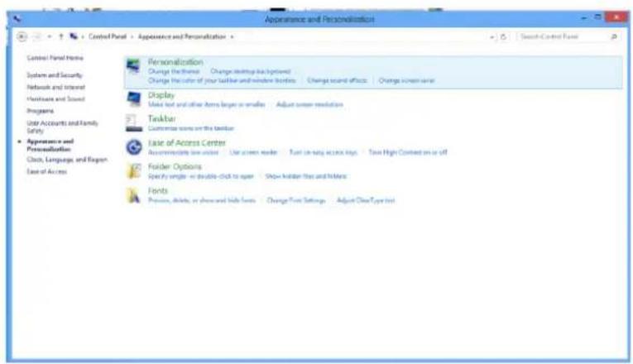Preview, delete, or show and hide fonts
The width and height of the screenshot is (633, 364).
pyautogui.click(x=202, y=200)
